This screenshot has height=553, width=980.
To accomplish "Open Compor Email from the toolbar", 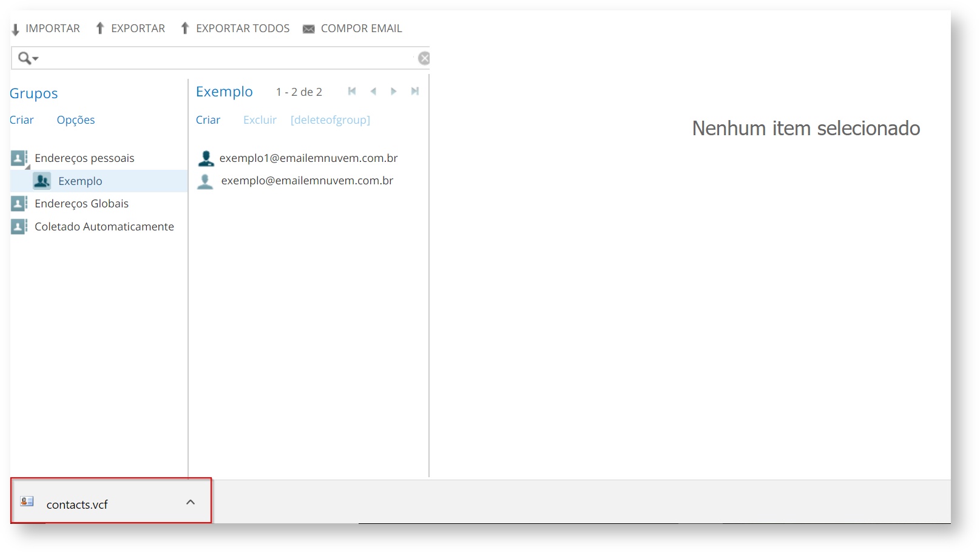I will point(353,28).
